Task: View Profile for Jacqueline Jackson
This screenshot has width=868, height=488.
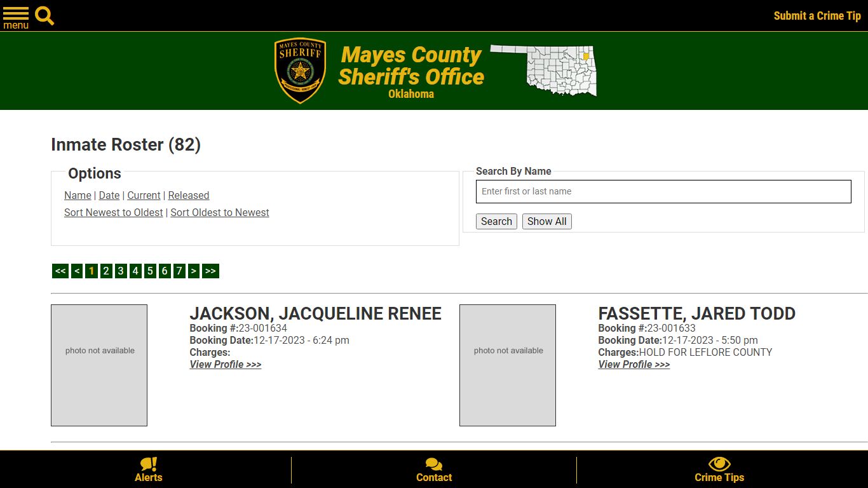Action: click(226, 364)
